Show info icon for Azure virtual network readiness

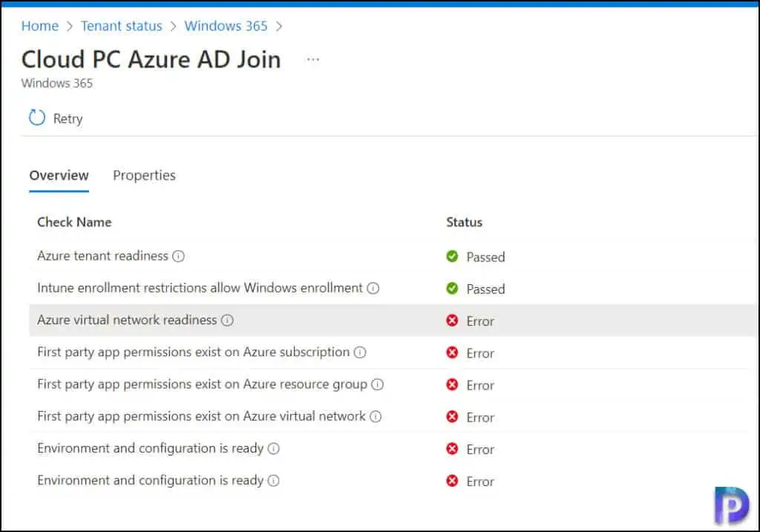(x=227, y=321)
